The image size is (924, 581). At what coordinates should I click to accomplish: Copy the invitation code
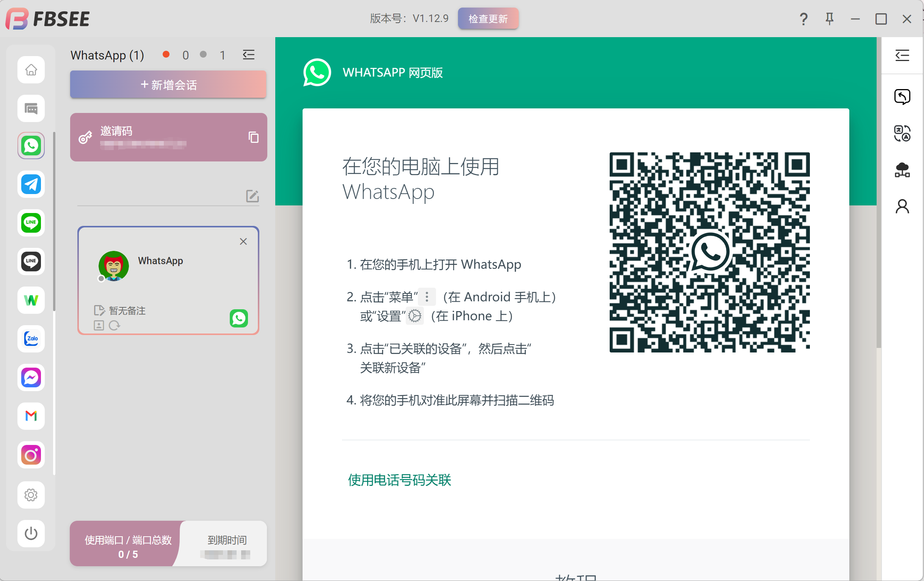[254, 137]
